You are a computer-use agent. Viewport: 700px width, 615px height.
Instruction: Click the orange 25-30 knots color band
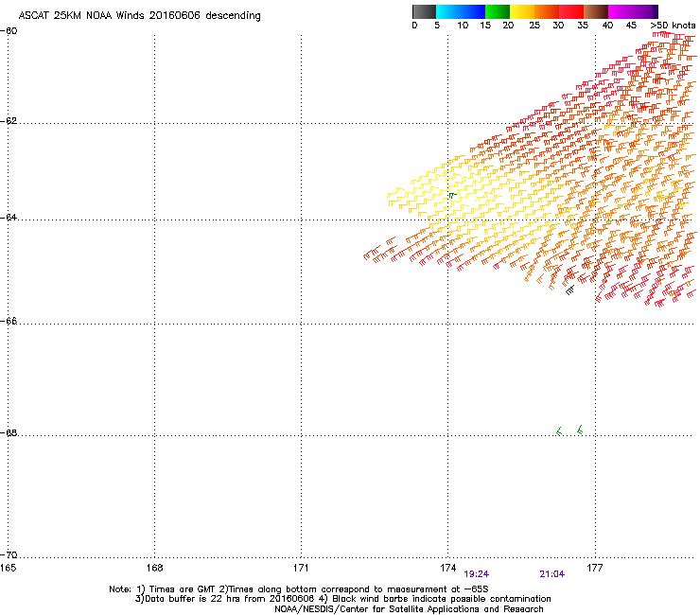tap(547, 11)
